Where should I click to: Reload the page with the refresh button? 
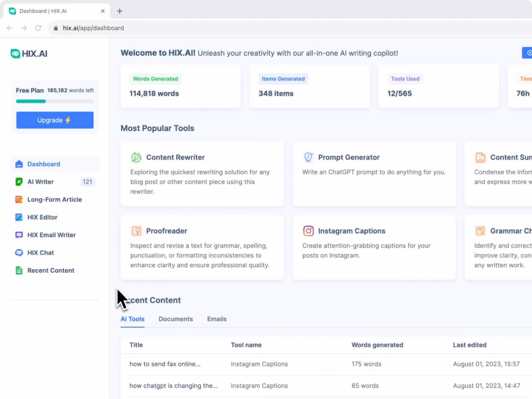coord(38,28)
